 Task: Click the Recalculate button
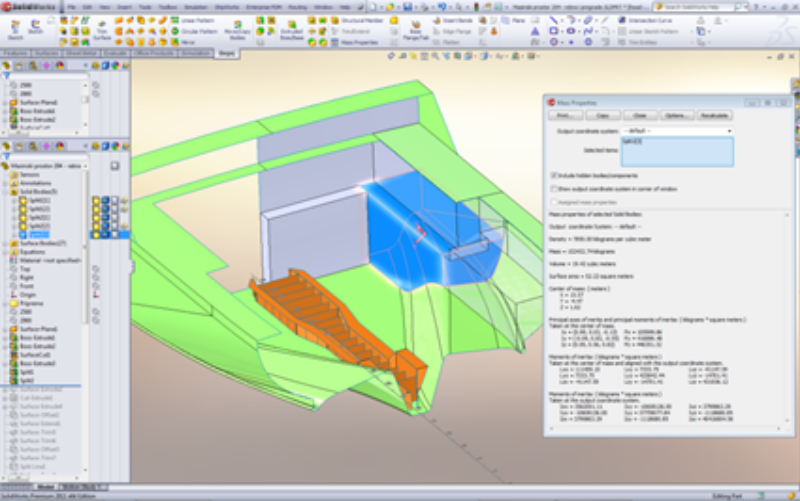[x=712, y=115]
